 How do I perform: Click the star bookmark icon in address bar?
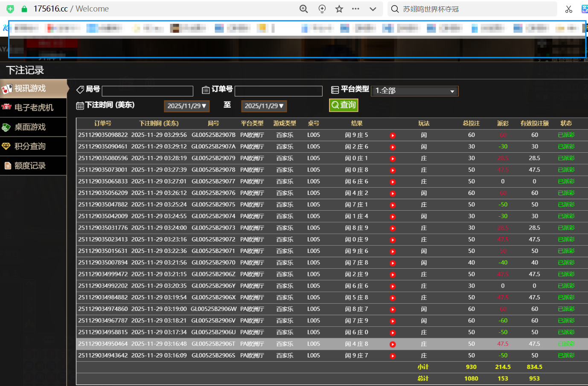click(x=339, y=9)
